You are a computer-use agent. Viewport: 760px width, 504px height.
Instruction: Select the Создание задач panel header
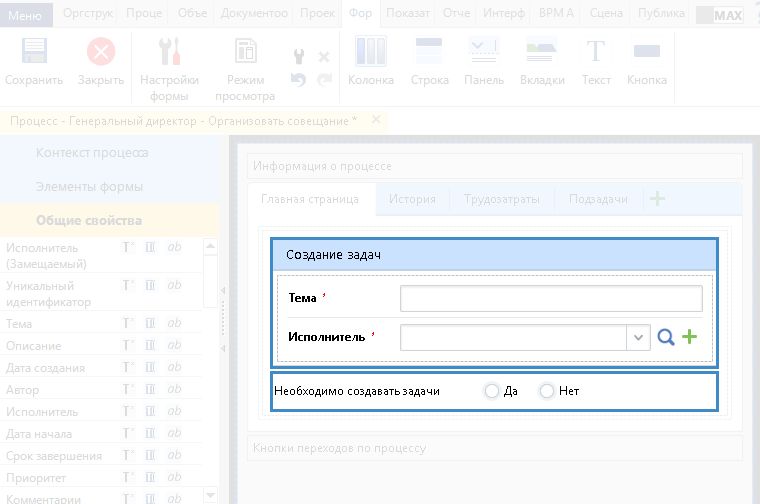[494, 255]
